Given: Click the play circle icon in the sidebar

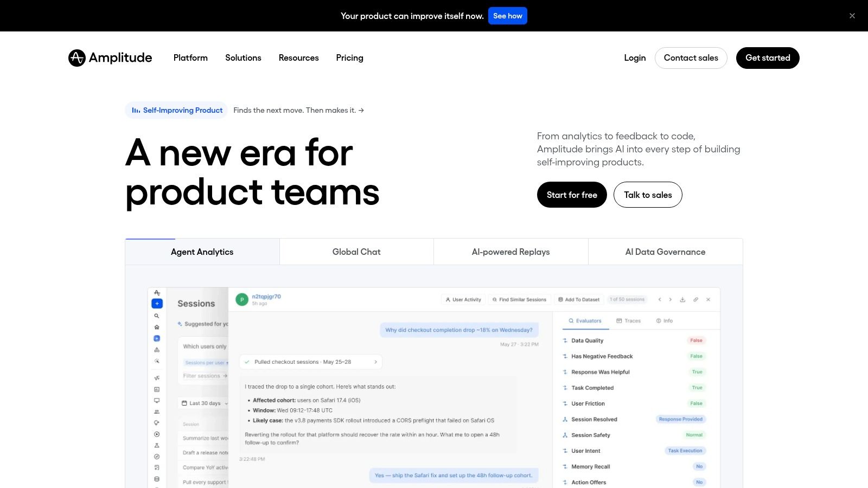Looking at the screenshot, I should (x=157, y=434).
